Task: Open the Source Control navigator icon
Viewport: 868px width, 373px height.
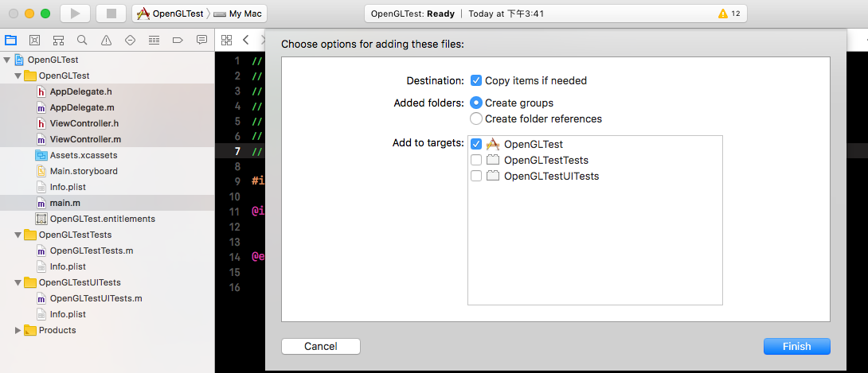Action: coord(34,40)
